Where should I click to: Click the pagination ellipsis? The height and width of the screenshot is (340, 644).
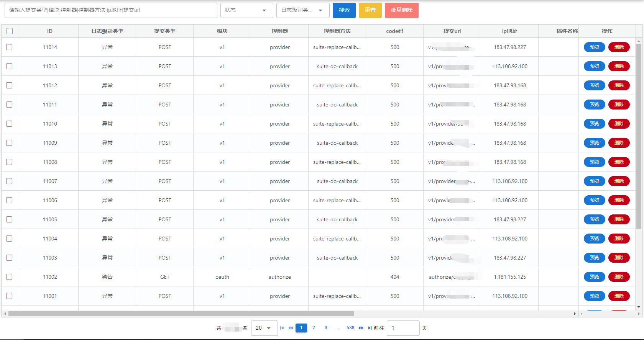click(x=338, y=328)
